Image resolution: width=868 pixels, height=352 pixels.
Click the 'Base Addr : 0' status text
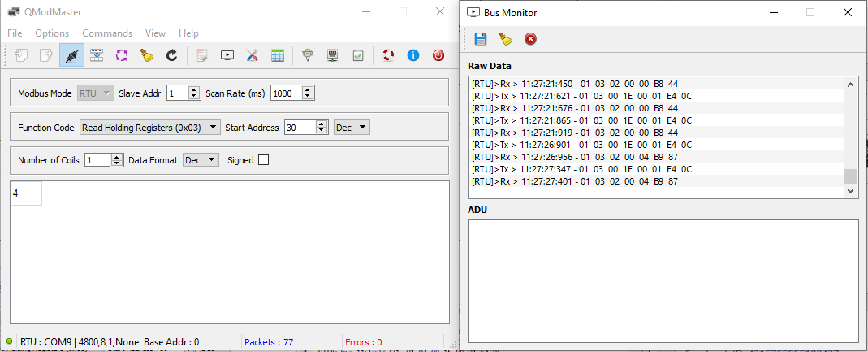(x=171, y=342)
